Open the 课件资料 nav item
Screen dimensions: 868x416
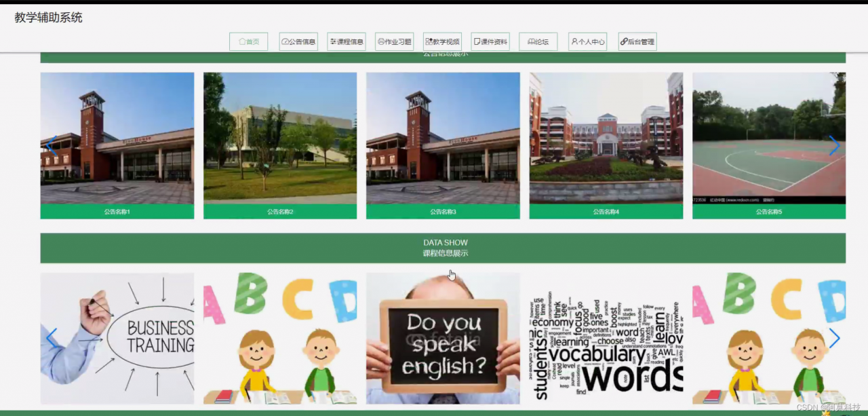click(490, 41)
